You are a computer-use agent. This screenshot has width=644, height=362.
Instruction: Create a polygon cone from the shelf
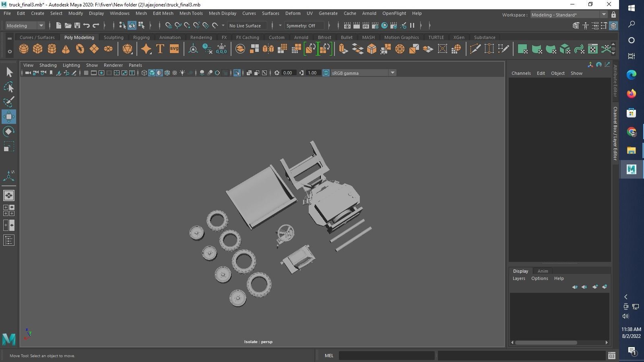pos(66,49)
